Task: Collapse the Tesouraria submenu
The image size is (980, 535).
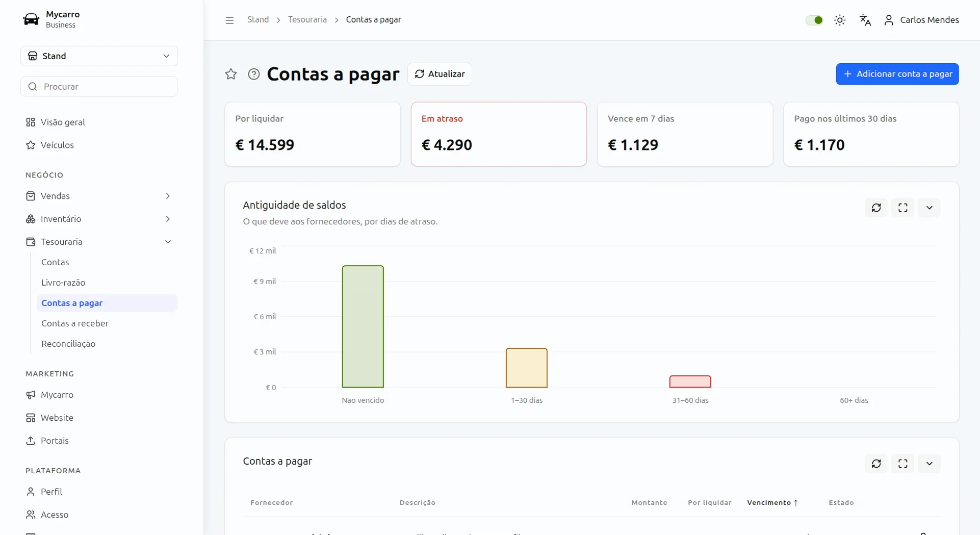Action: tap(99, 242)
